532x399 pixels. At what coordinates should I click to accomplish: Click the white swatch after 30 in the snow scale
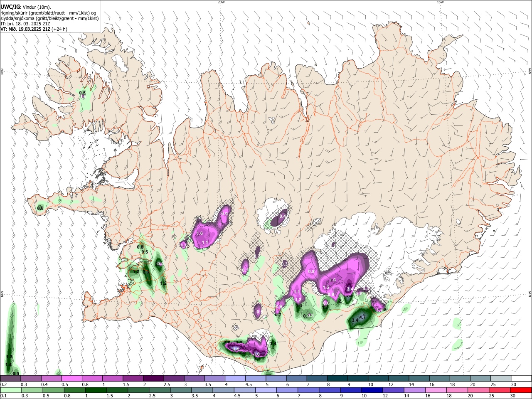click(x=521, y=378)
